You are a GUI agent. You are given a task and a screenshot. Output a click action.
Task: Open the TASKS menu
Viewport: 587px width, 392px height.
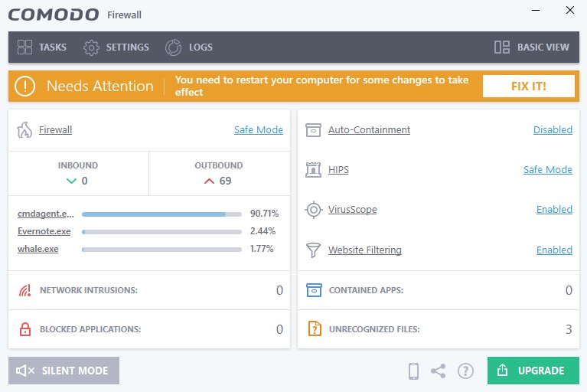(x=53, y=47)
